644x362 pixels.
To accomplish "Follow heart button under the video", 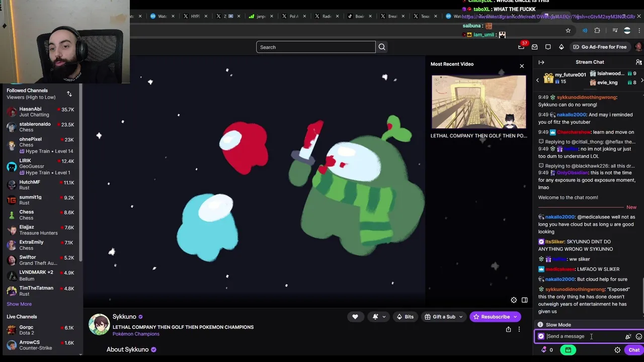I will 355,317.
